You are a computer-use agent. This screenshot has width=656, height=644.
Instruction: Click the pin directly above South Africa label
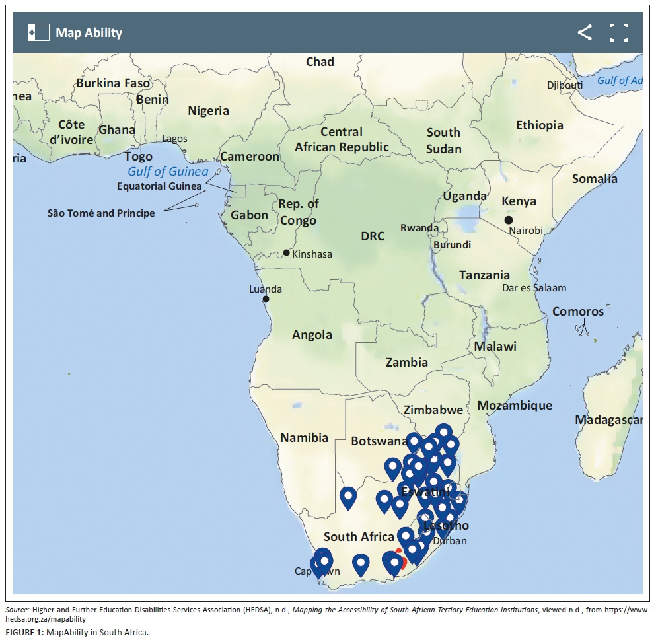[384, 500]
